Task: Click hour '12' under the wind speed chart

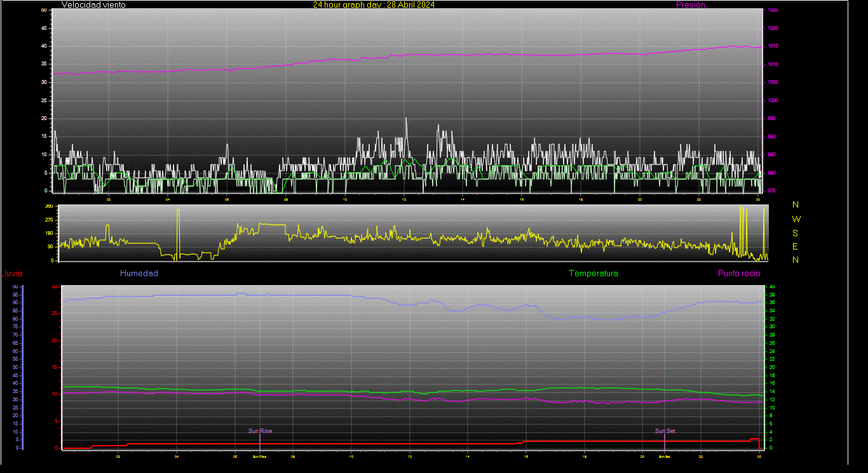Action: coord(404,199)
